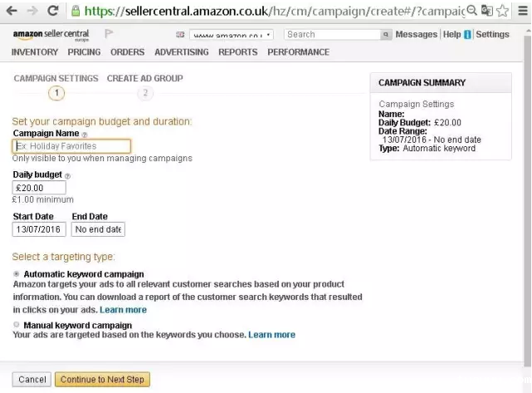The image size is (532, 393).
Task: Bookmark this page with the star icon
Action: click(x=502, y=11)
